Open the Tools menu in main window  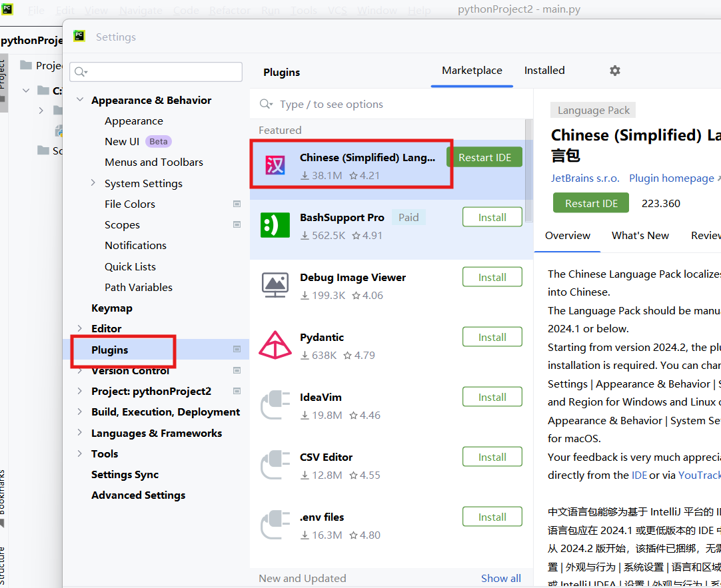click(303, 10)
